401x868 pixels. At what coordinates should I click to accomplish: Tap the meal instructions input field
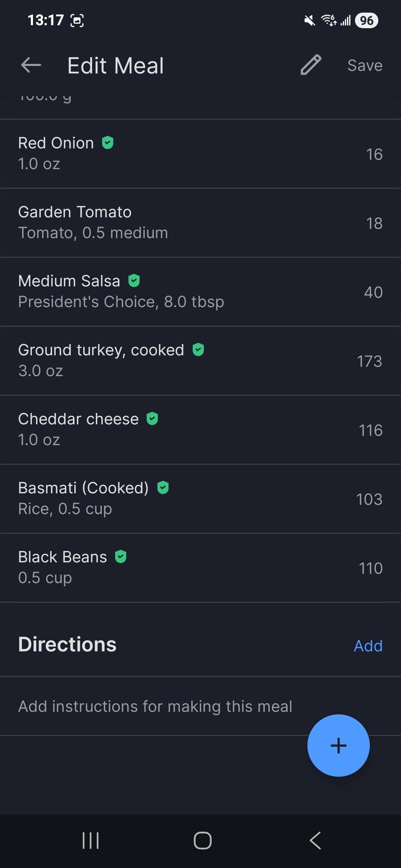(x=155, y=706)
